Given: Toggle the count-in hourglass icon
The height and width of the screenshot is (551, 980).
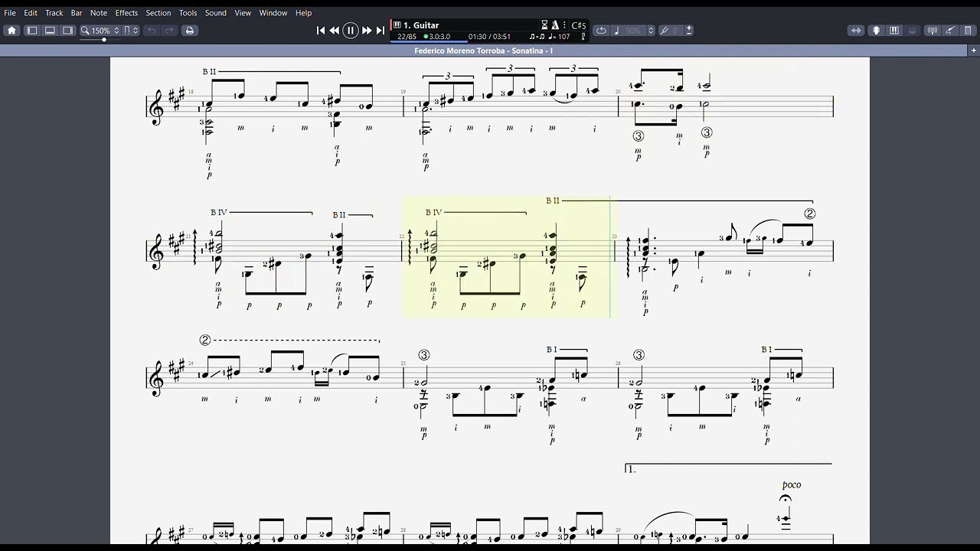Looking at the screenshot, I should click(x=544, y=25).
